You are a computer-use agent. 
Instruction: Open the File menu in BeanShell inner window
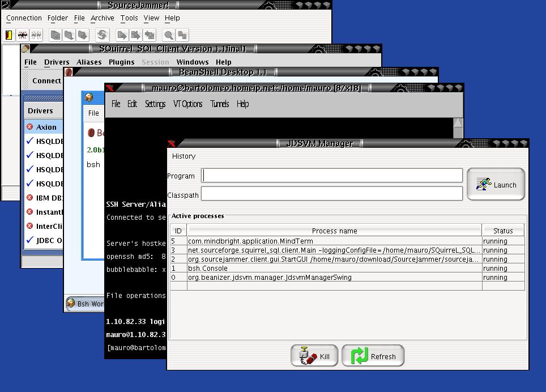click(93, 113)
